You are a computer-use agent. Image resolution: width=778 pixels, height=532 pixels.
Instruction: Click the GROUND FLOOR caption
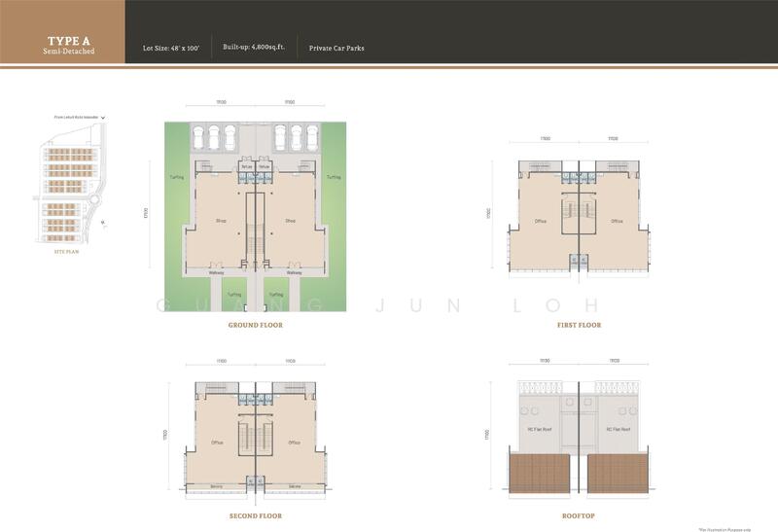255,325
